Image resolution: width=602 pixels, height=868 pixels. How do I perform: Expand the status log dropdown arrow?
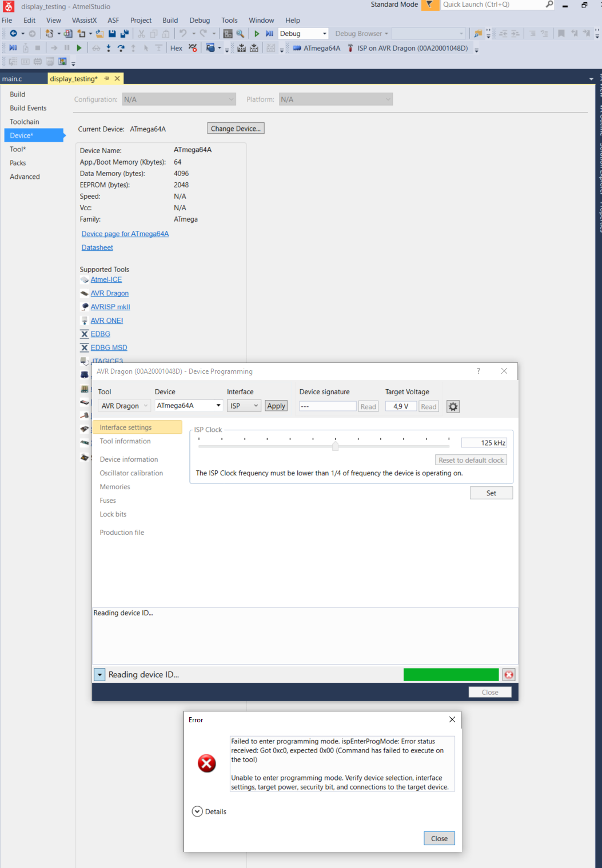pos(99,675)
